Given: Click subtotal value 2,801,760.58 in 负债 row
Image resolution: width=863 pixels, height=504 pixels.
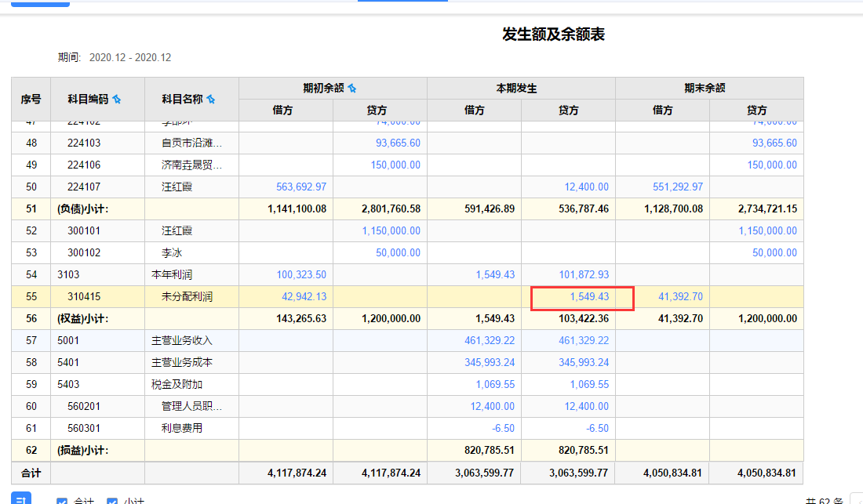Looking at the screenshot, I should click(391, 208).
